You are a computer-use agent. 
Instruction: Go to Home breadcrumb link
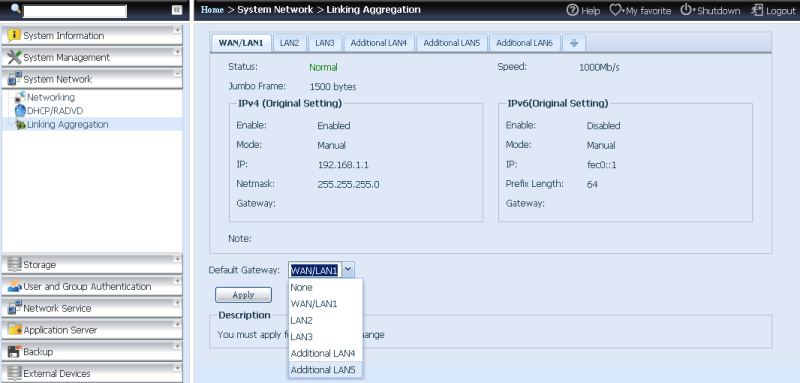(x=212, y=9)
